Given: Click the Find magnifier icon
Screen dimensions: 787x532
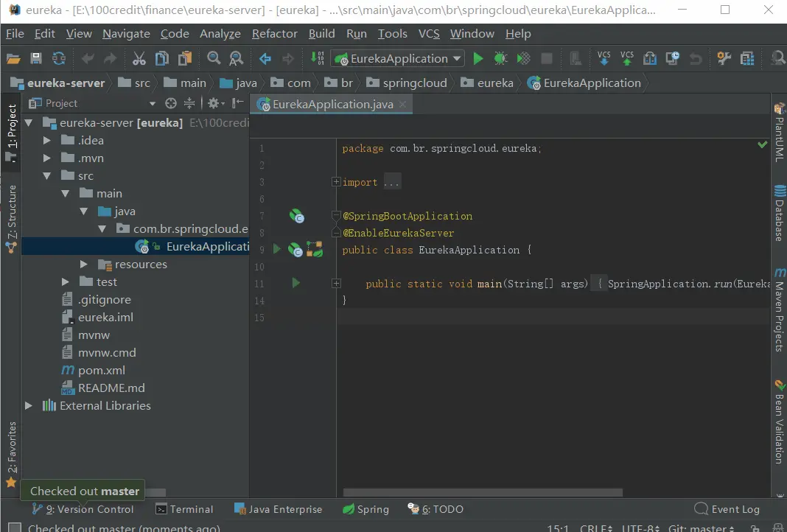Looking at the screenshot, I should (213, 58).
